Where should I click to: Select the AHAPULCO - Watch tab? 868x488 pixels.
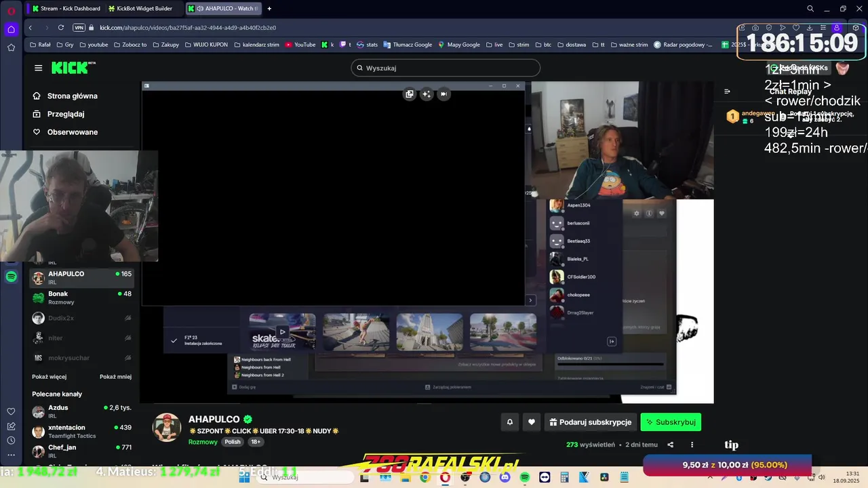[x=222, y=9]
